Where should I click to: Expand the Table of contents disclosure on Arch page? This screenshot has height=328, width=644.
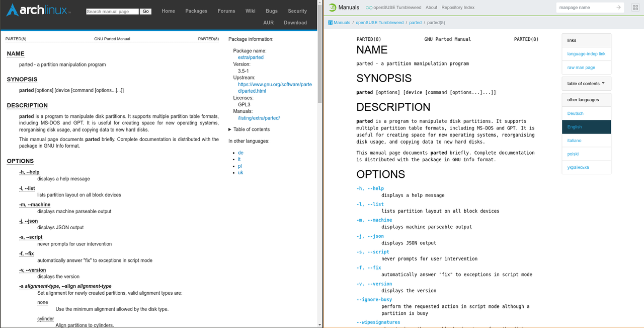click(x=249, y=129)
